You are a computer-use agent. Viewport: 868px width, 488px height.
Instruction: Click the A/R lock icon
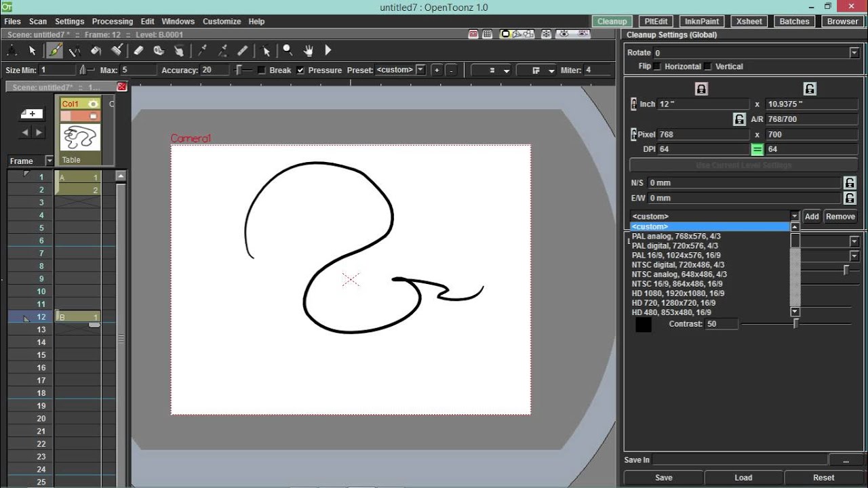[x=740, y=119]
